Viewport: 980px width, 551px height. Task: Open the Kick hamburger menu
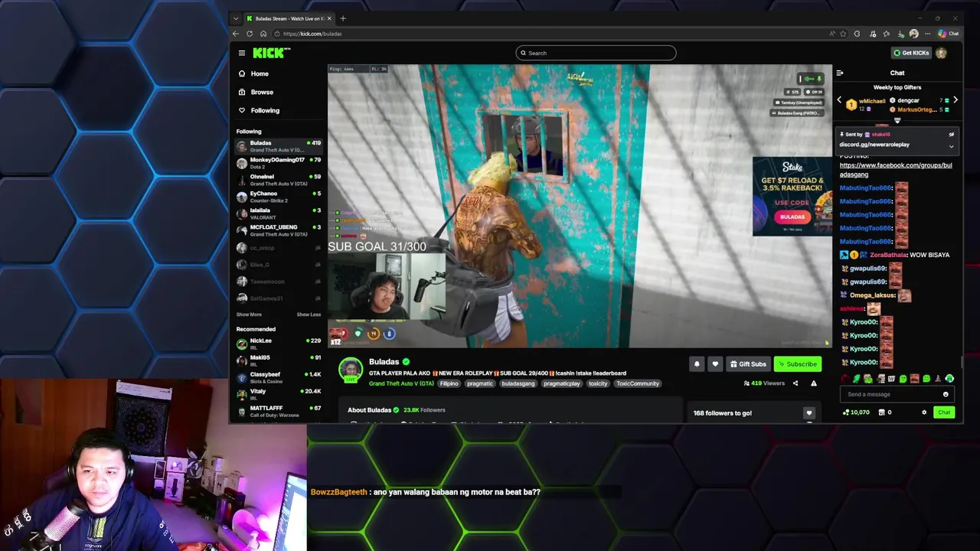[242, 53]
